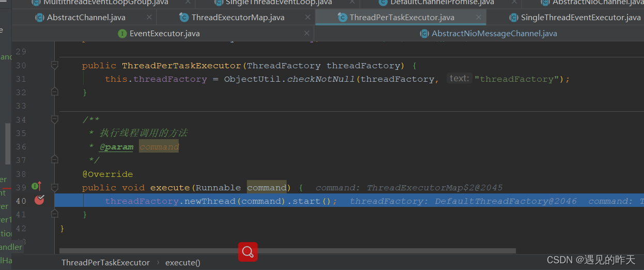Switch to SingleThreadEventExecutor.java tab
Image resolution: width=644 pixels, height=270 pixels.
point(580,18)
